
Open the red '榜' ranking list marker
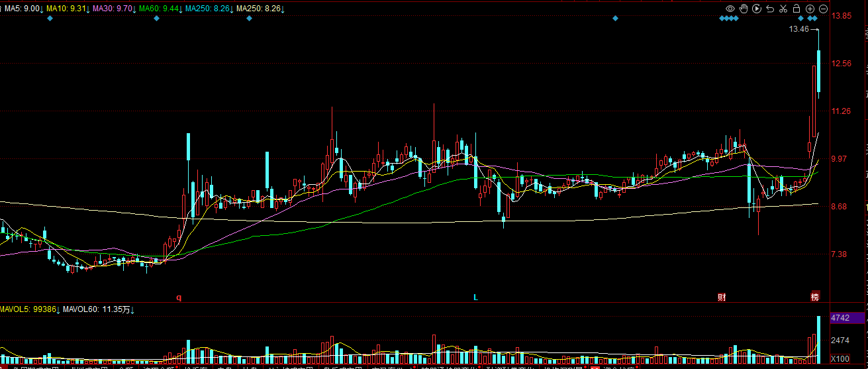[x=815, y=296]
